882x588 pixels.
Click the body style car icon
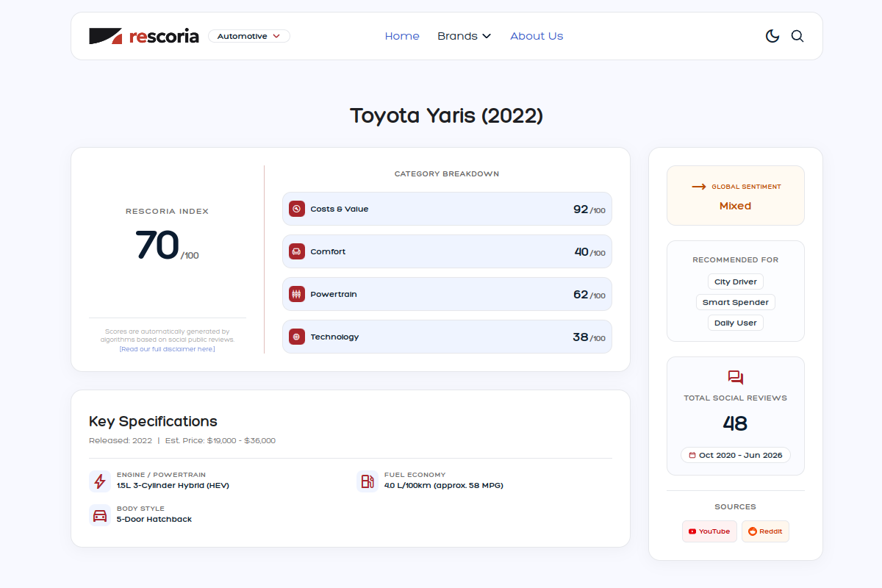[100, 514]
